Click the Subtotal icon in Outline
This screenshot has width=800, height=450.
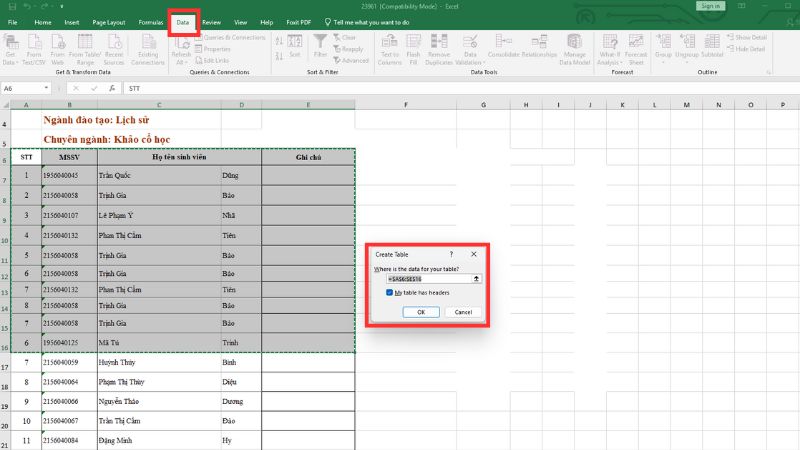coord(712,46)
